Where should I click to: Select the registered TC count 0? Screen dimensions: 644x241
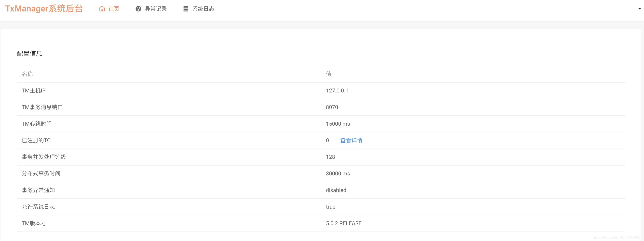coord(327,140)
